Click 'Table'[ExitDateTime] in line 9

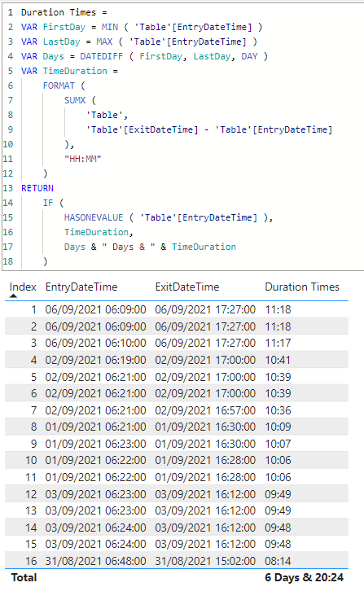coord(142,129)
